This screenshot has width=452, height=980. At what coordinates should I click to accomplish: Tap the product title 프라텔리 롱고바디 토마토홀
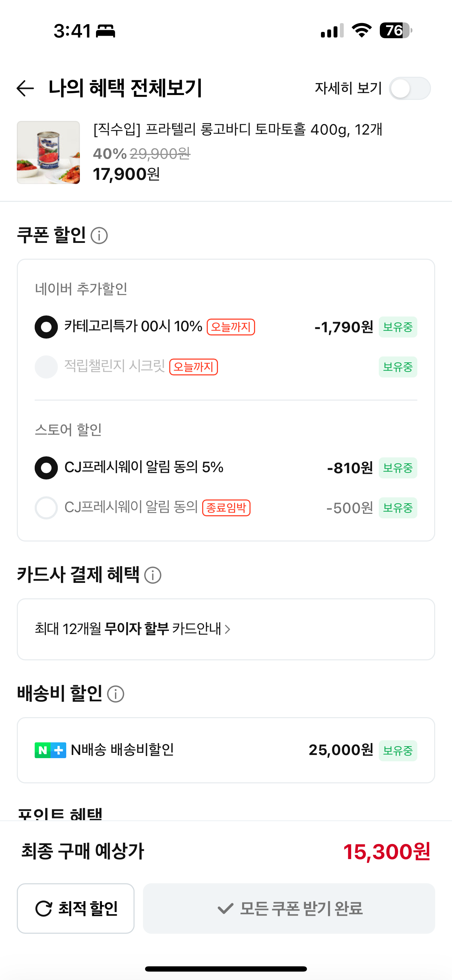pyautogui.click(x=238, y=130)
